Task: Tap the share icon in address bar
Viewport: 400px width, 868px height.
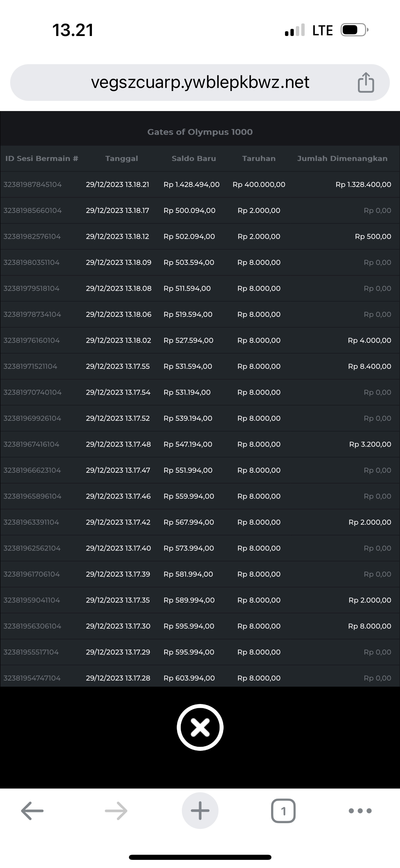Action: click(366, 83)
